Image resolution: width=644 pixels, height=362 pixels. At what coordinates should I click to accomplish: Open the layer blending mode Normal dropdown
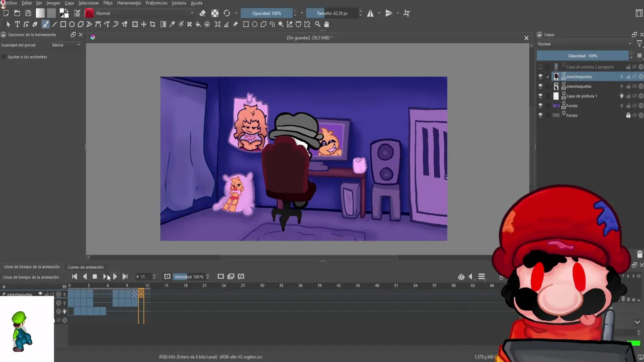coord(584,44)
